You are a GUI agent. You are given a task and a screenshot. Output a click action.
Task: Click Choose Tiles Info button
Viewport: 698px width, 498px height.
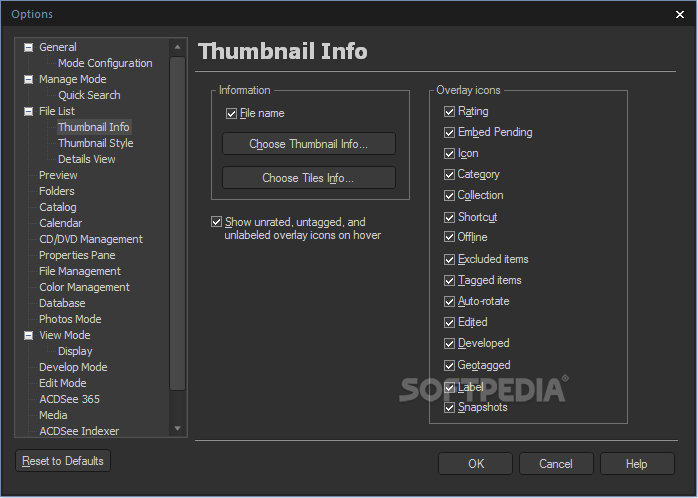point(309,178)
